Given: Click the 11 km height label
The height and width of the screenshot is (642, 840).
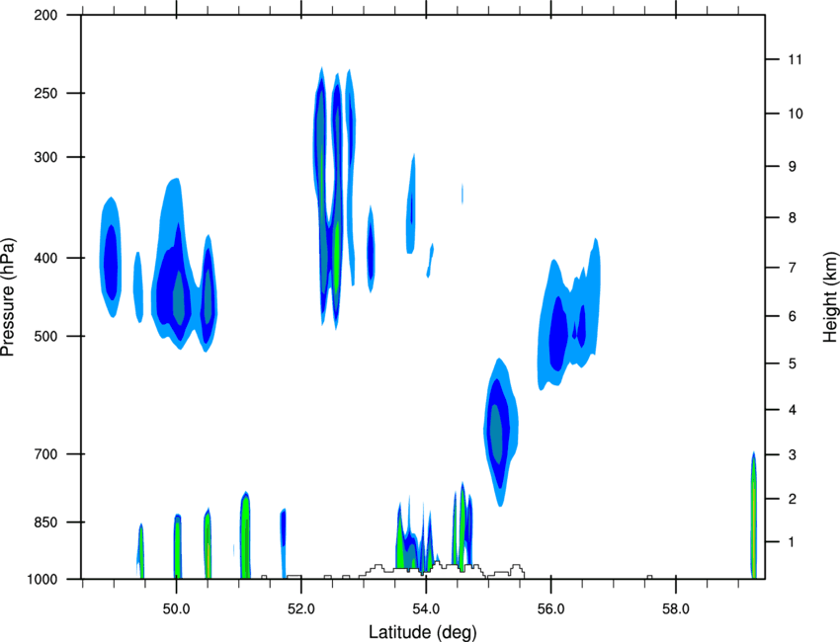Looking at the screenshot, I should coord(795,59).
